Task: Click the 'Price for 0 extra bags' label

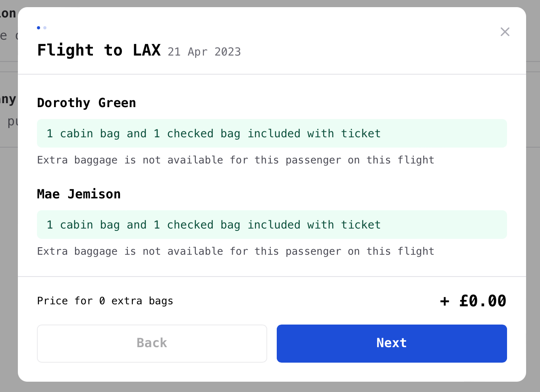Action: pos(105,301)
